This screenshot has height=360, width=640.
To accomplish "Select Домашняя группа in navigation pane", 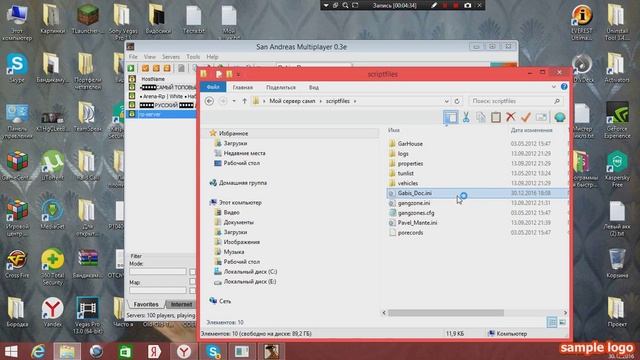I will pyautogui.click(x=243, y=183).
